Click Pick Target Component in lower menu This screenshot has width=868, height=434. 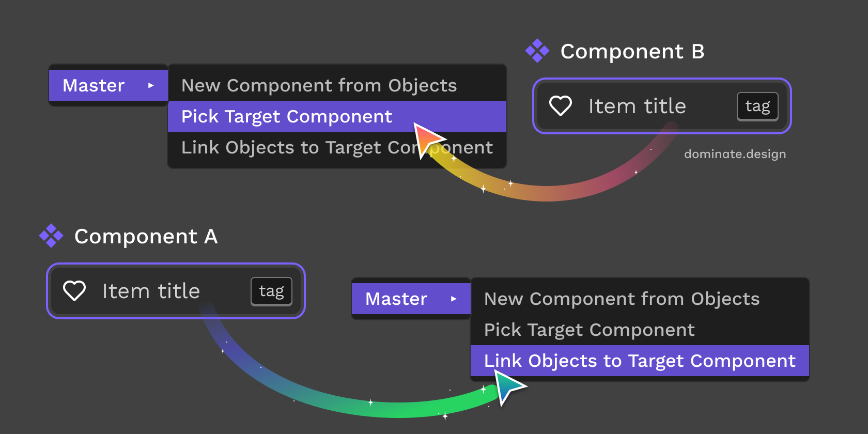(x=589, y=330)
